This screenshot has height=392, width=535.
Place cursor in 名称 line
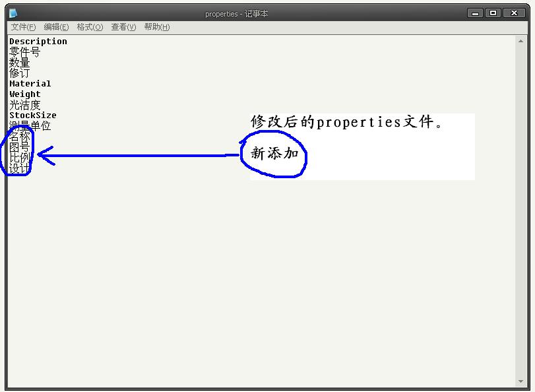coord(19,137)
